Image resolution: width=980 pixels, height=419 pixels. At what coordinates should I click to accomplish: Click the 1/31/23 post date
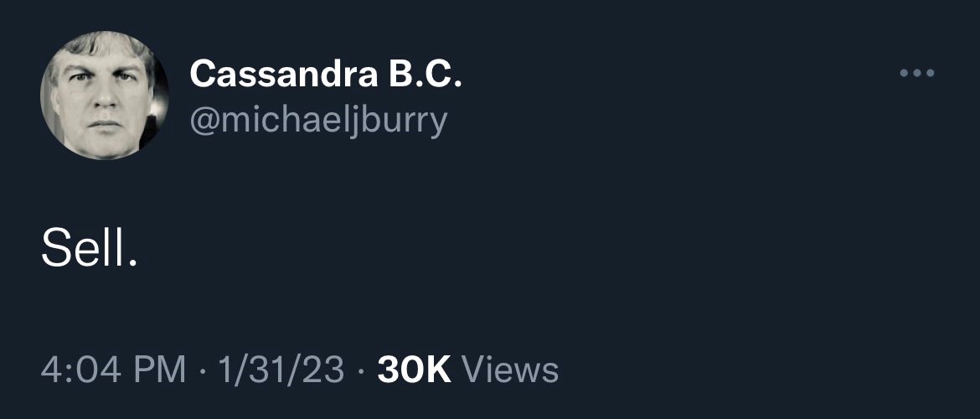click(281, 370)
